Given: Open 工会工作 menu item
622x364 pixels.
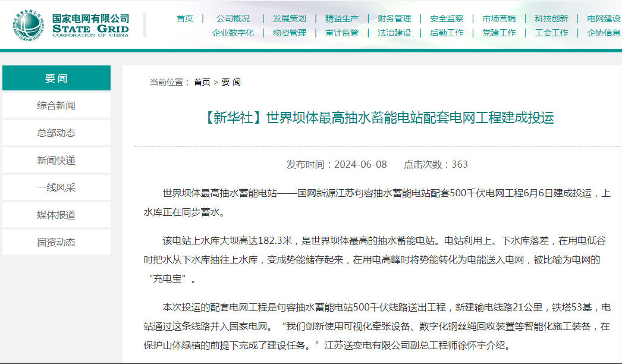Looking at the screenshot, I should tap(551, 33).
